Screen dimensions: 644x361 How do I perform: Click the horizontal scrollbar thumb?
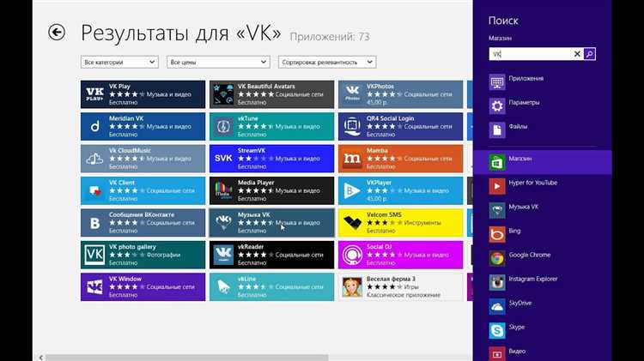(x=187, y=358)
